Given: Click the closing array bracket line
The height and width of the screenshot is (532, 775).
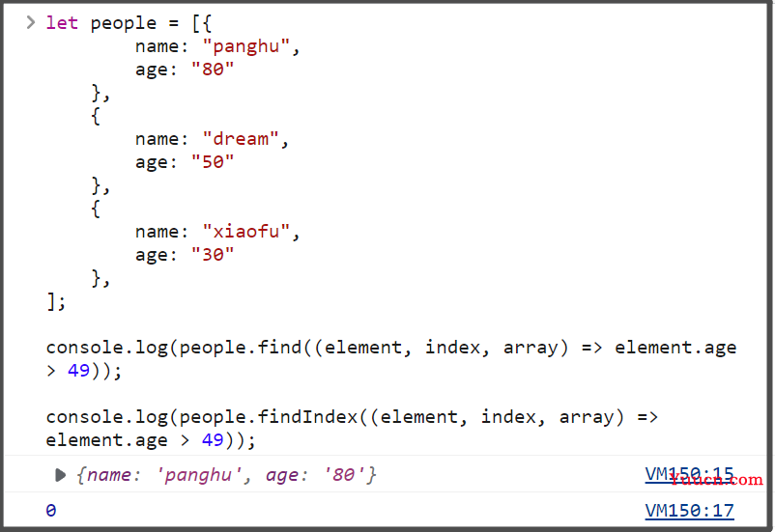Looking at the screenshot, I should click(x=55, y=301).
